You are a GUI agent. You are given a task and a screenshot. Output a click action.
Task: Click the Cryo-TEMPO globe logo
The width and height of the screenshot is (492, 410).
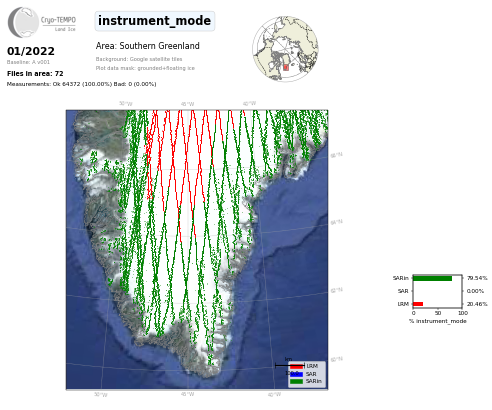[x=23, y=22]
